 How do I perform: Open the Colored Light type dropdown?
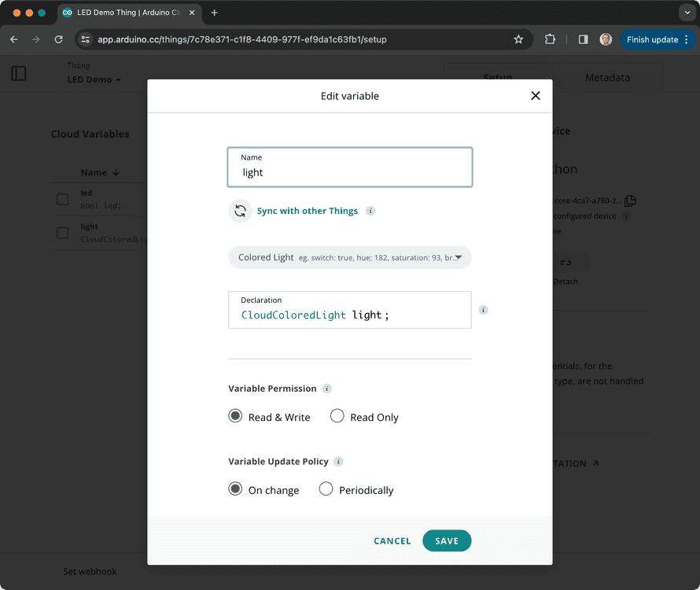pos(349,257)
